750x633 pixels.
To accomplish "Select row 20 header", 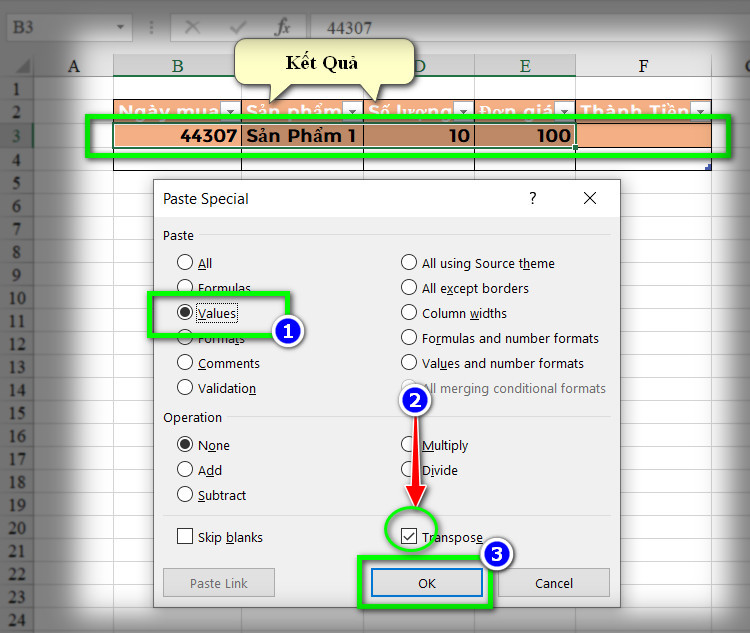I will pos(16,528).
